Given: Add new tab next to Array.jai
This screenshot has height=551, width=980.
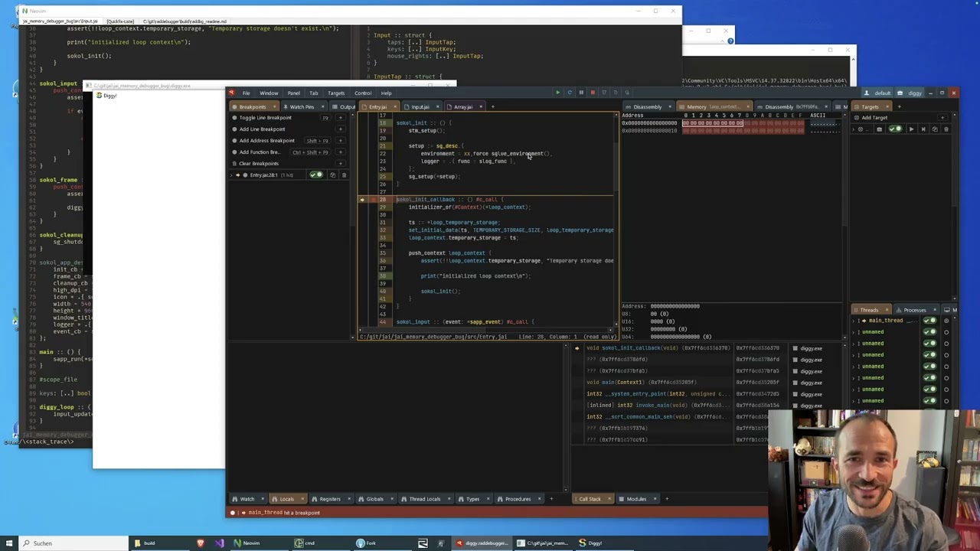Looking at the screenshot, I should pyautogui.click(x=493, y=107).
